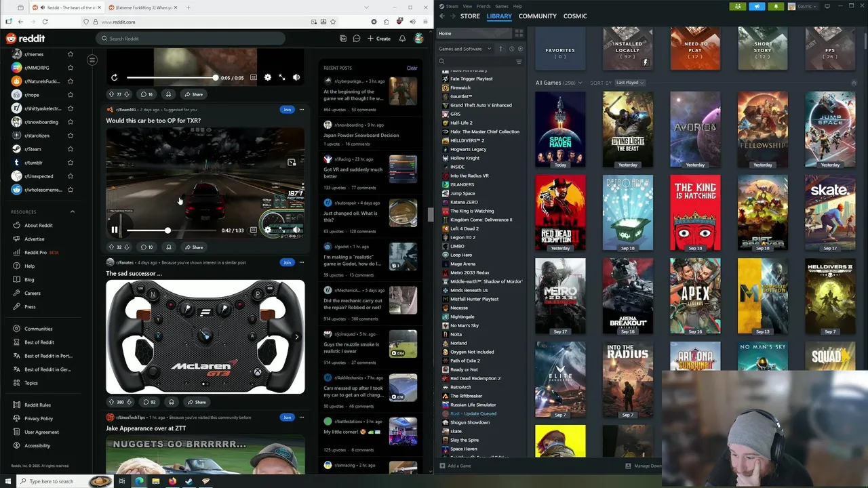Show next McLaren wheel image

click(x=296, y=336)
